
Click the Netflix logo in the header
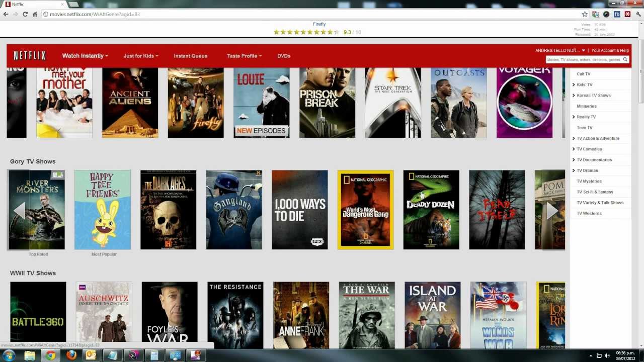30,56
